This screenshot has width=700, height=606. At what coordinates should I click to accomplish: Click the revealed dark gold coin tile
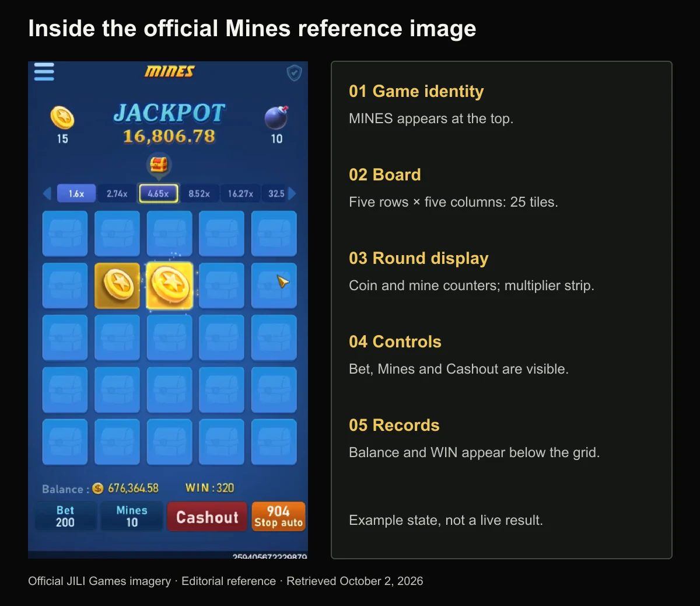click(x=117, y=285)
